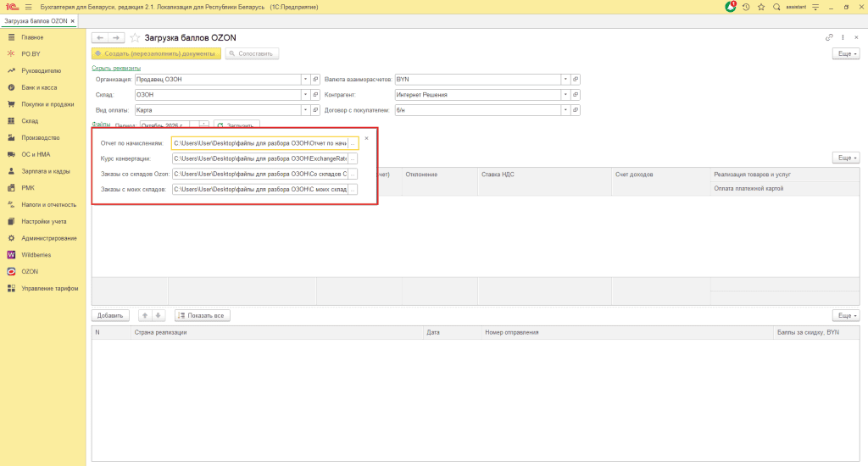Open service settings lines icon beside assistant
The width and height of the screenshot is (868, 466).
pyautogui.click(x=815, y=7)
